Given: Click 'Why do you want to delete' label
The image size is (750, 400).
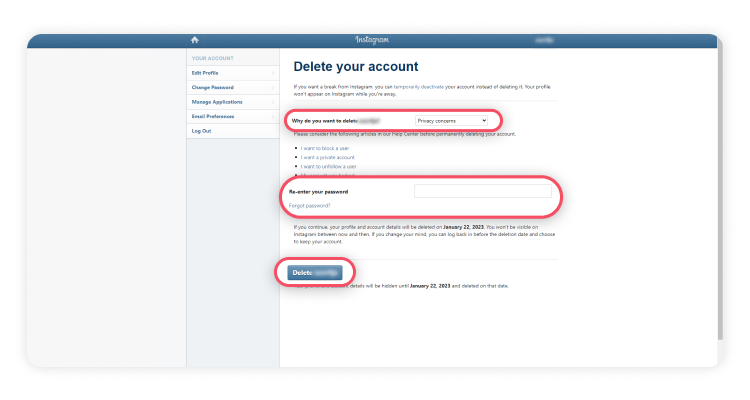Looking at the screenshot, I should [325, 121].
